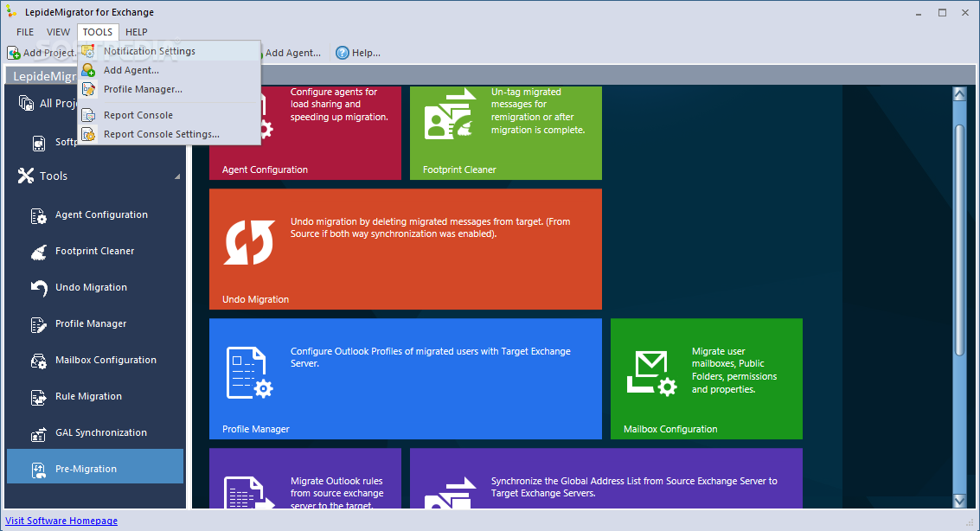Open the purple Migrate Outlook rules tile
The width and height of the screenshot is (980, 531).
click(x=305, y=478)
